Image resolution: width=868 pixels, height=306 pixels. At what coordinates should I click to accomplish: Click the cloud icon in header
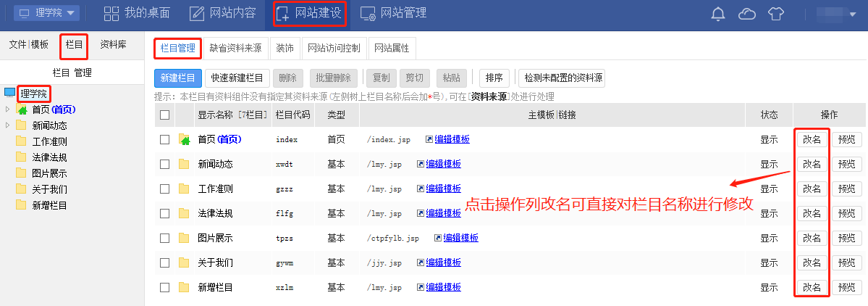click(747, 14)
